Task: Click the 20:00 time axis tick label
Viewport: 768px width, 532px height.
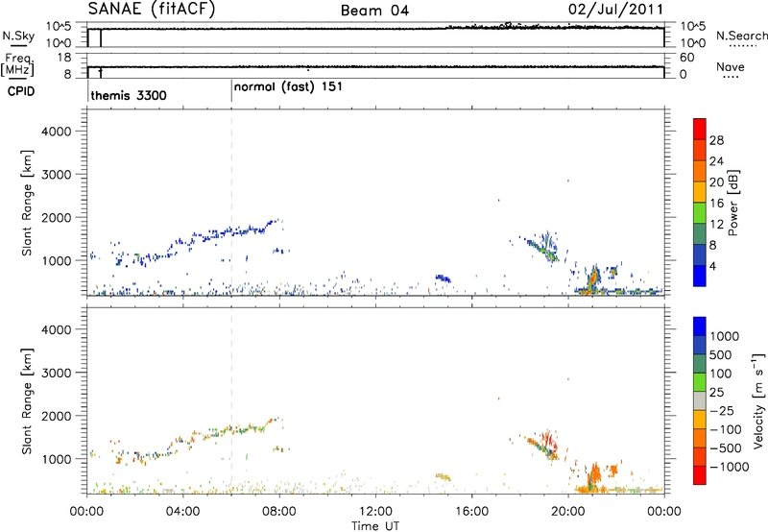Action: tap(568, 512)
